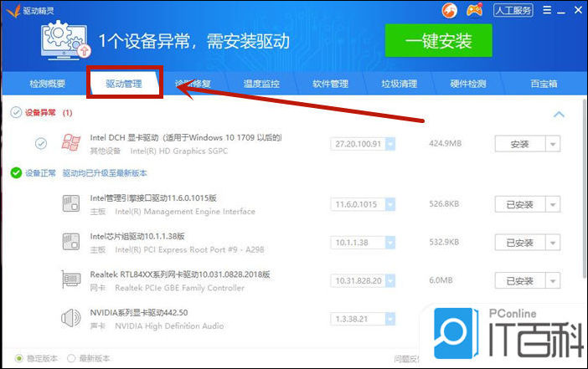
Task: Click the Driver Genius logo icon
Action: tap(13, 11)
